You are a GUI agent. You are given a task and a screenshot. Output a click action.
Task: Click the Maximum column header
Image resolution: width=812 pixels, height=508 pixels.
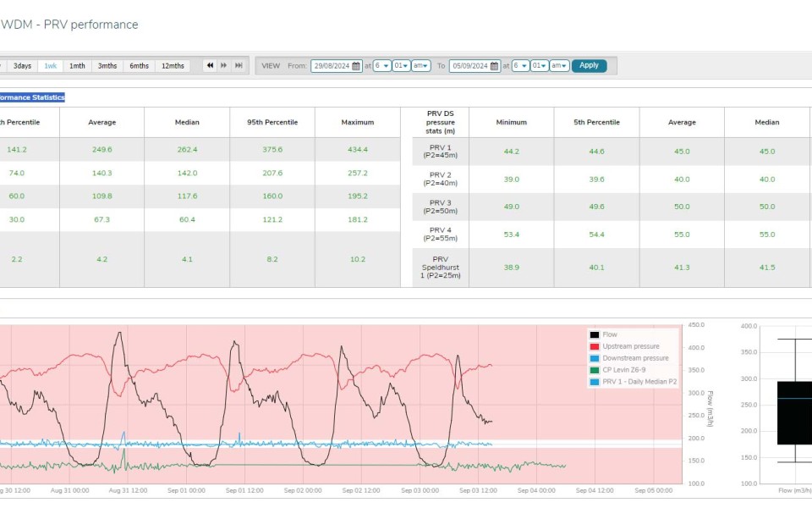click(357, 122)
